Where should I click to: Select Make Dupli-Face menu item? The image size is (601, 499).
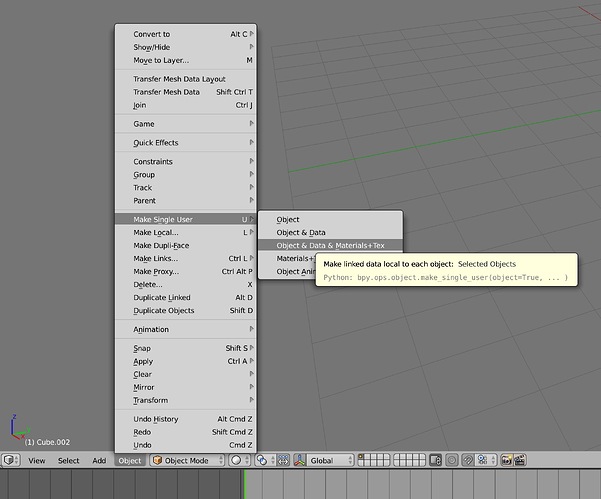pos(186,245)
